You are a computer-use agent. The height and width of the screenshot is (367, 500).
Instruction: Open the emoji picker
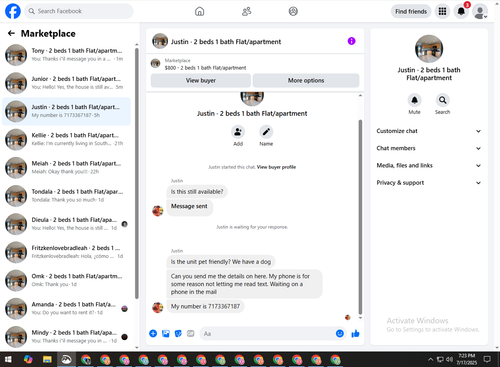340,333
